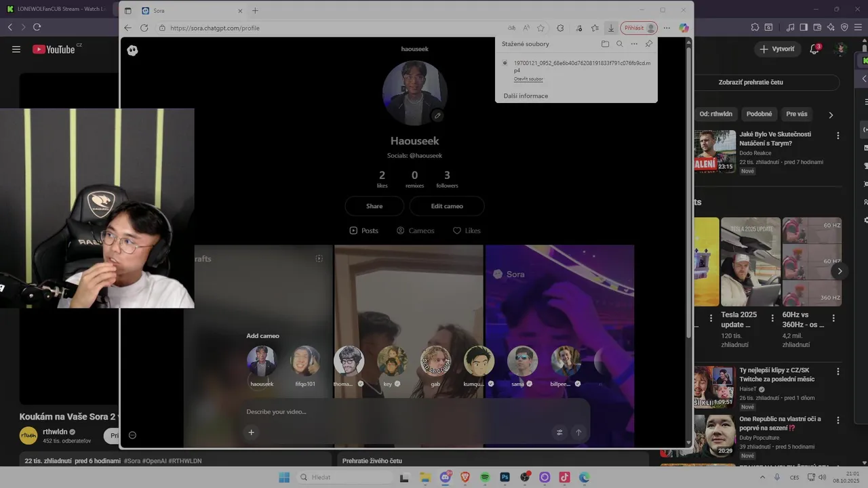Open the YouTube account avatar menu
868x488 pixels.
pos(841,49)
